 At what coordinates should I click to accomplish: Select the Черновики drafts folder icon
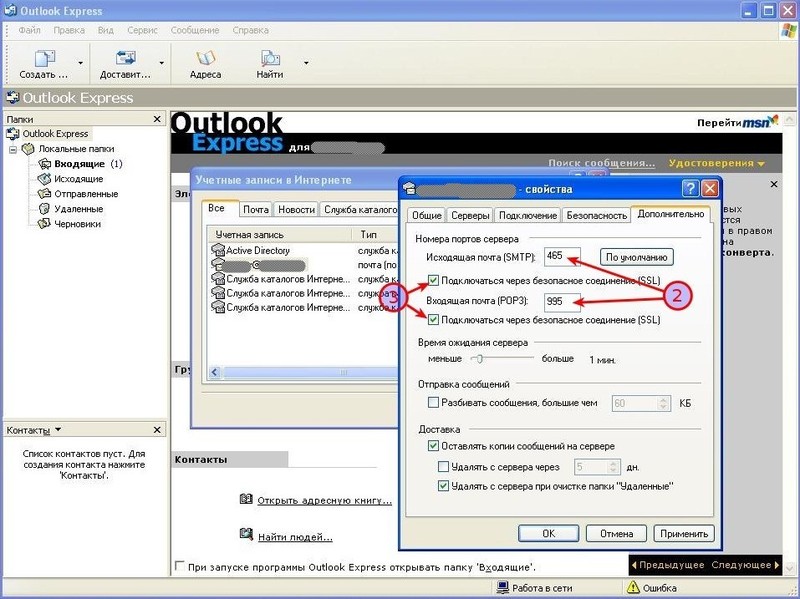click(x=44, y=223)
